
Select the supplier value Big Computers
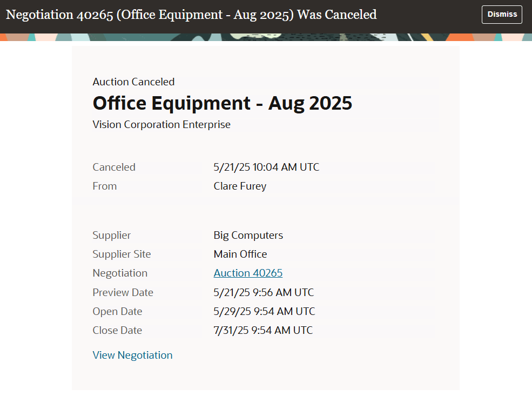click(x=248, y=236)
